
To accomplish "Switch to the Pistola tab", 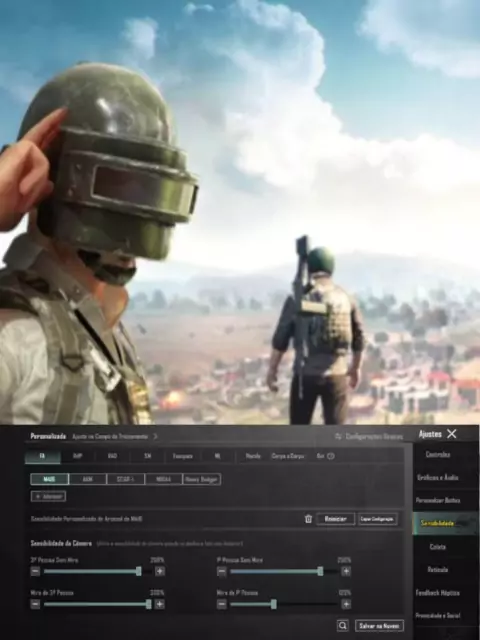I will tap(253, 456).
